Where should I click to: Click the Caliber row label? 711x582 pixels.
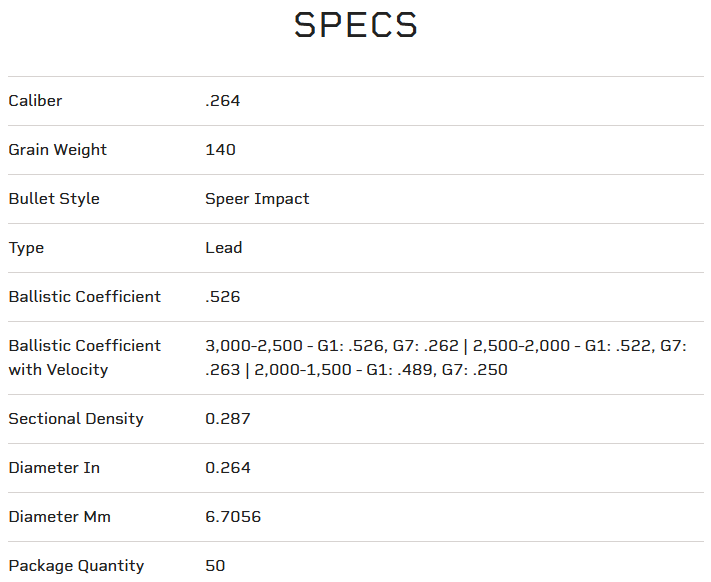pos(35,101)
